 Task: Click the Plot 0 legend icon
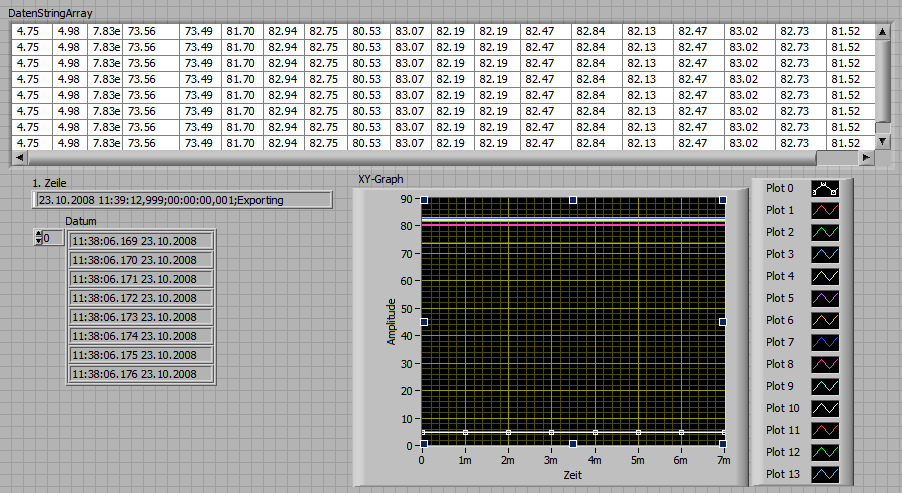[x=824, y=188]
